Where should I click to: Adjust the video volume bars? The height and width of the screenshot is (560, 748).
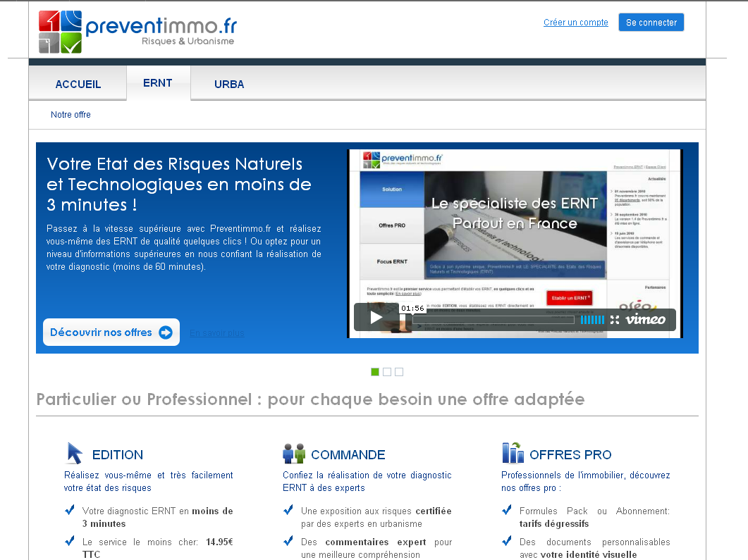coord(592,320)
